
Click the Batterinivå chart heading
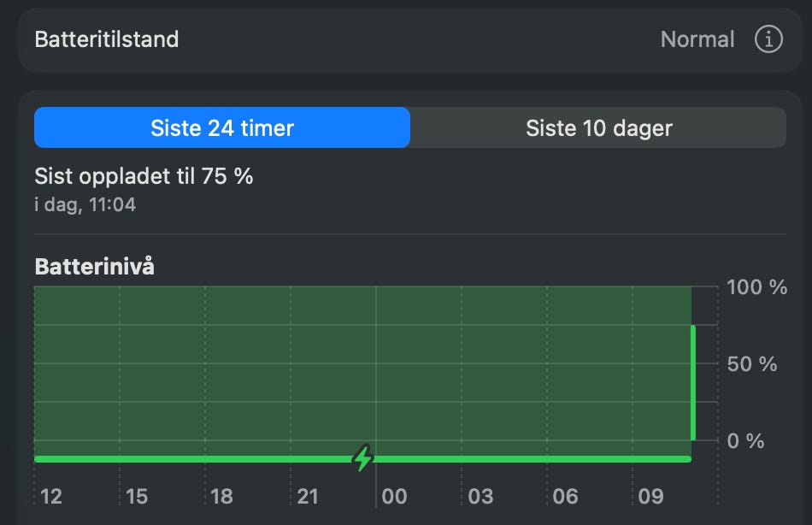tap(94, 267)
